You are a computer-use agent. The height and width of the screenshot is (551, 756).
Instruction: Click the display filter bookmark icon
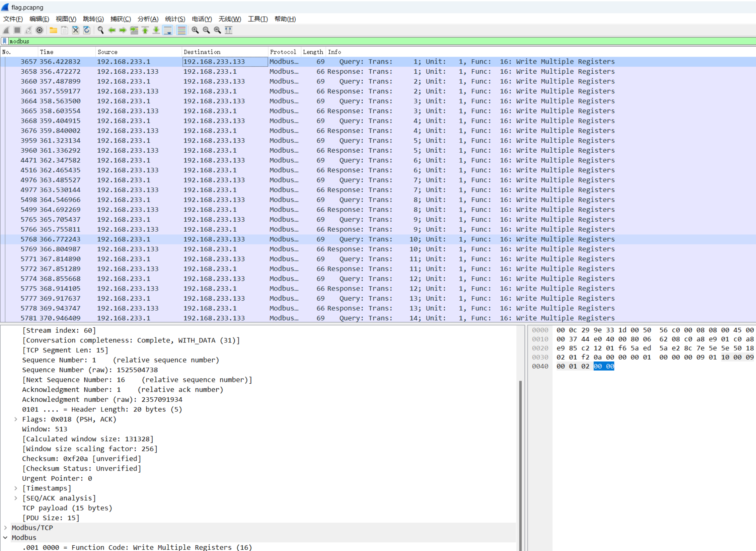click(4, 41)
